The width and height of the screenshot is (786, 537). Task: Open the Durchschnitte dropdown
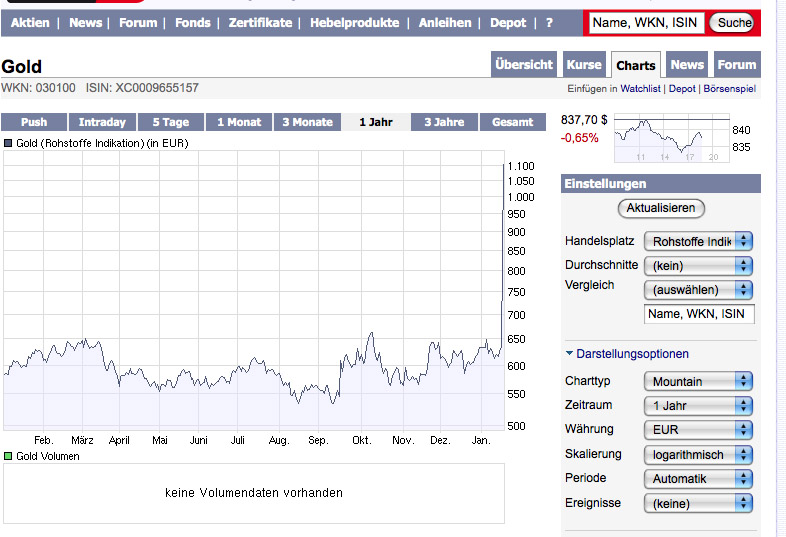[698, 266]
